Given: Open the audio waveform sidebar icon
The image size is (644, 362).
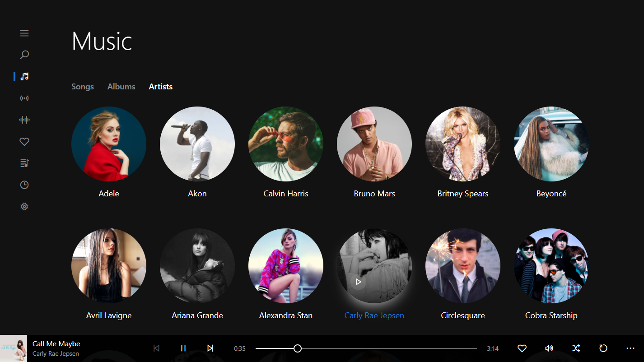Looking at the screenshot, I should [x=24, y=120].
